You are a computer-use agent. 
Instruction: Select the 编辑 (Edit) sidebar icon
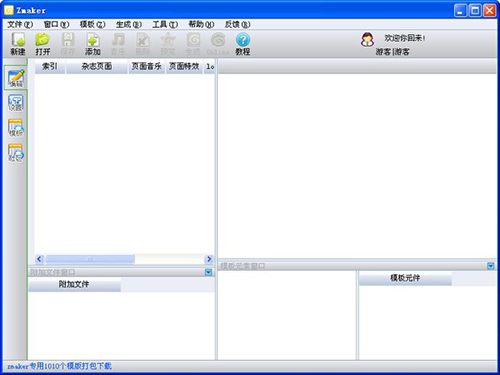coord(16,78)
